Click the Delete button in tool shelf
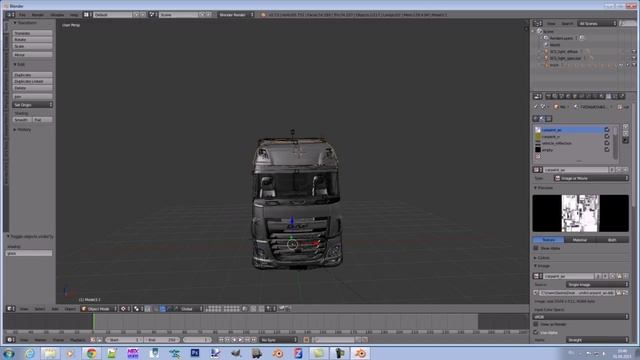Viewport: 640px width, 360px height. click(32, 88)
